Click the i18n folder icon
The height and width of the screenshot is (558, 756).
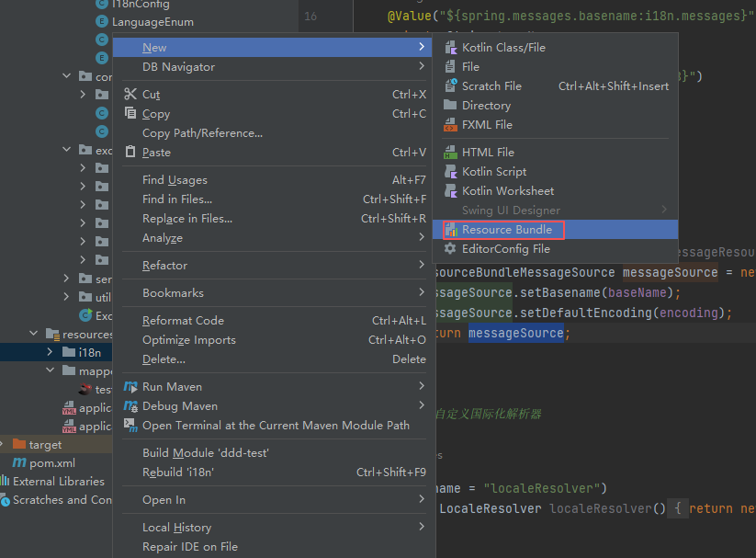(x=69, y=352)
